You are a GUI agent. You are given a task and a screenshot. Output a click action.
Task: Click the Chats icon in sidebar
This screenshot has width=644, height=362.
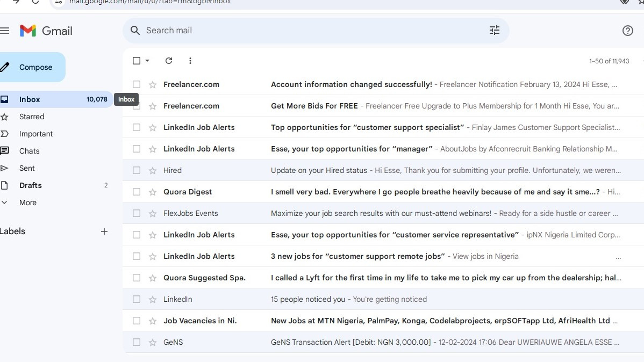pos(4,150)
